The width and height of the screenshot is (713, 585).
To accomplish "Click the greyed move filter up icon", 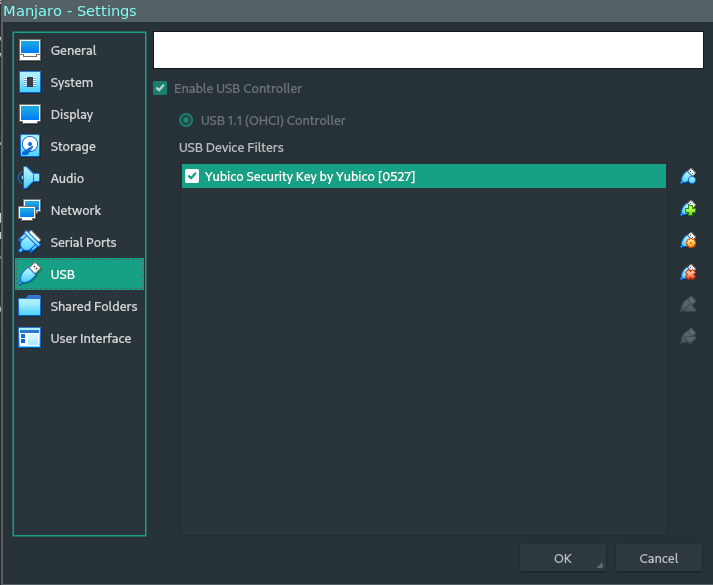I will pos(688,304).
